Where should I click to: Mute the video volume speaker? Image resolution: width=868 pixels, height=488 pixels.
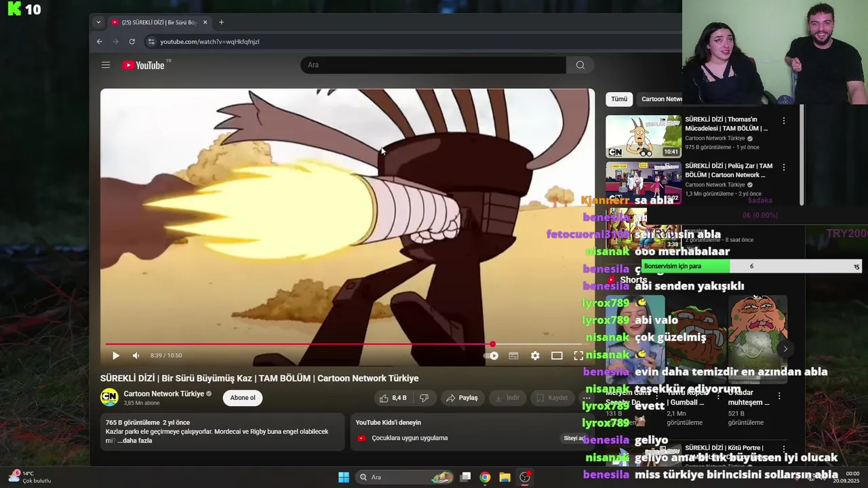[x=136, y=355]
